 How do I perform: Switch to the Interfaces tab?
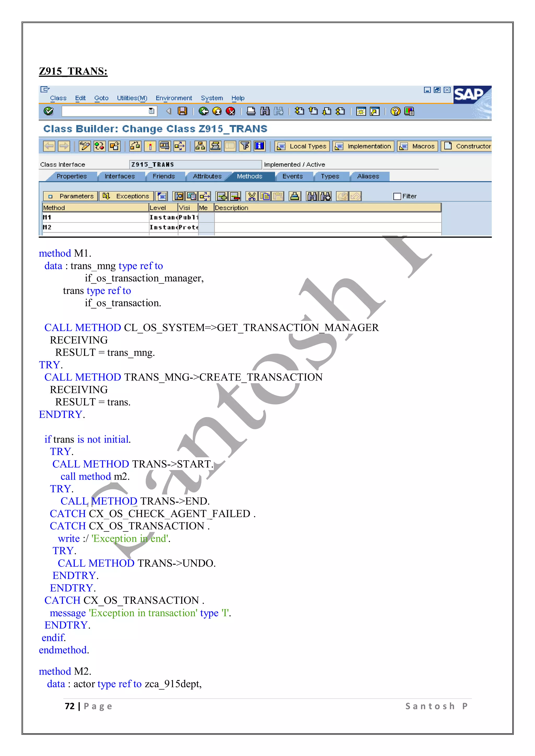click(120, 176)
